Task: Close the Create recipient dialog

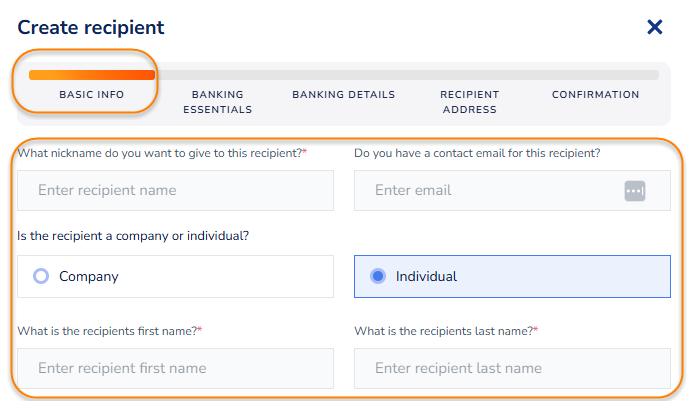Action: (655, 27)
